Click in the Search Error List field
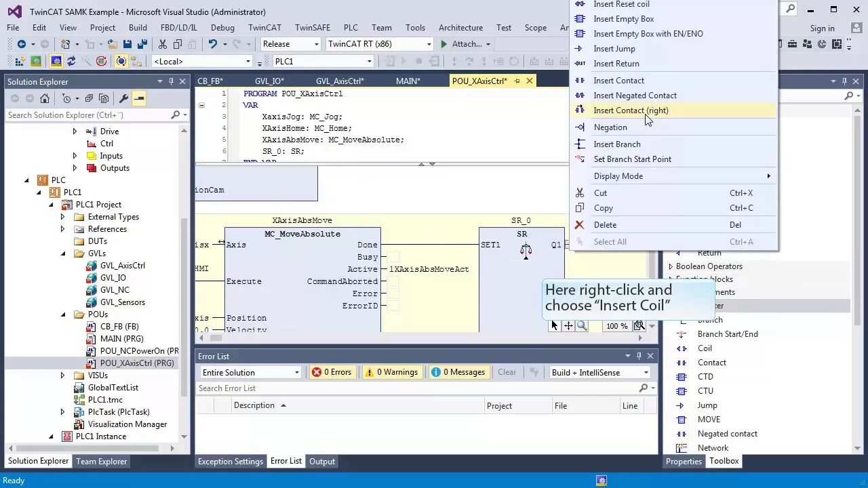 [426, 388]
